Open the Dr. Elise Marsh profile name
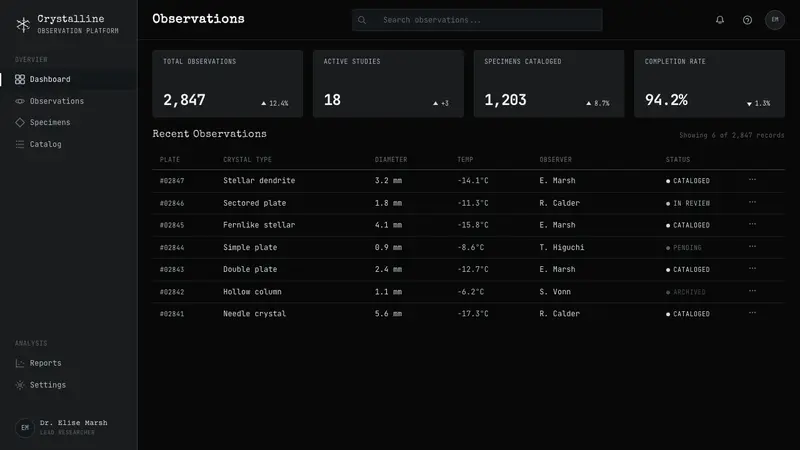Viewport: 800px width, 450px height. coord(73,423)
